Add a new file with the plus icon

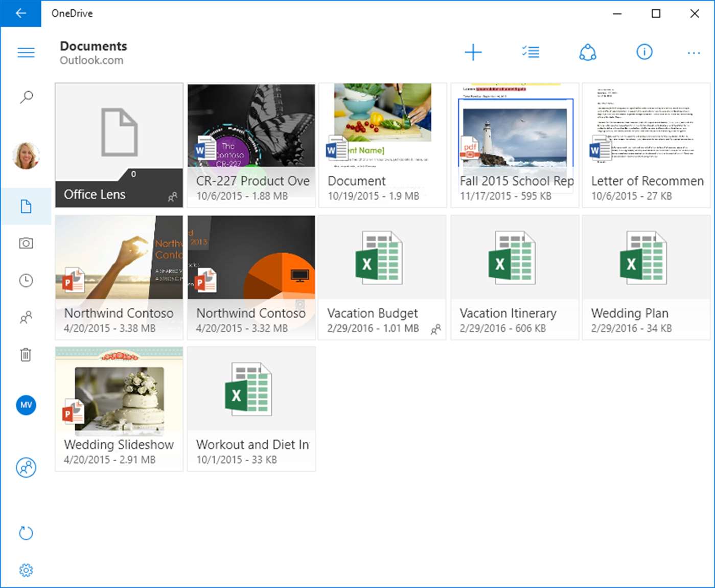tap(473, 52)
